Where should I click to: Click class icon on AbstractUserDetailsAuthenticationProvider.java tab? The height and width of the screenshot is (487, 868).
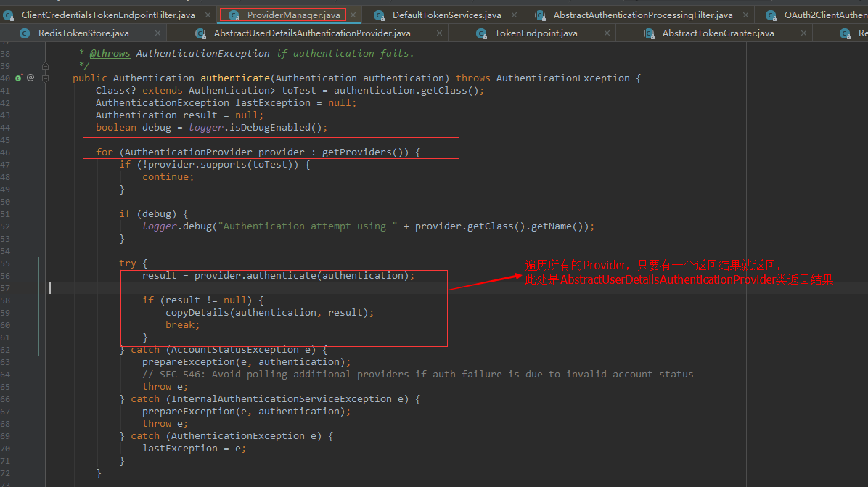[200, 33]
